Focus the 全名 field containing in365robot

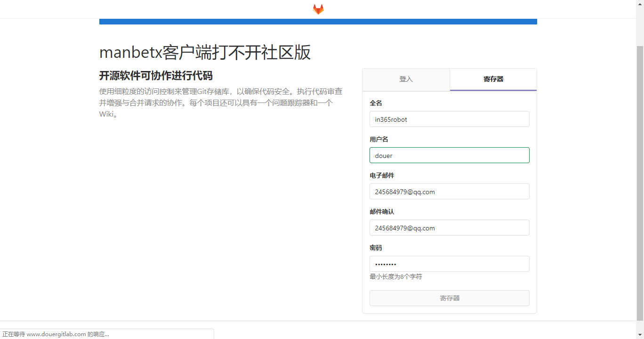point(450,119)
